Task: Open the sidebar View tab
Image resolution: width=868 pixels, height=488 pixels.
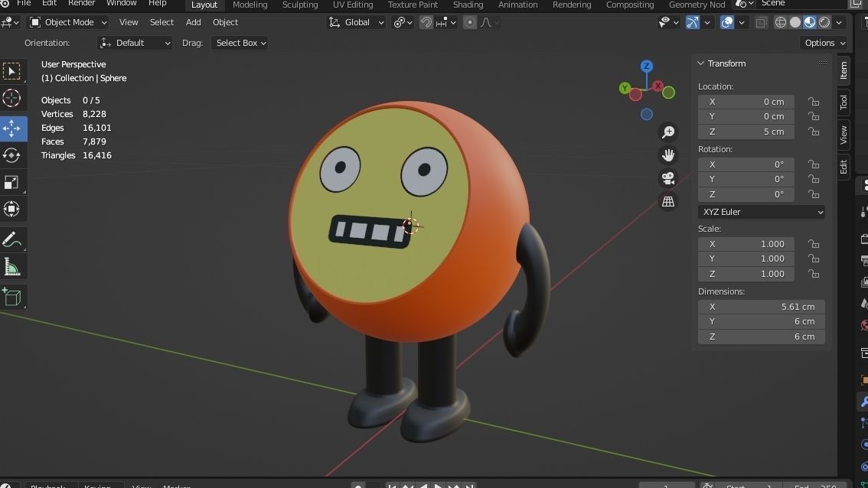Action: click(x=843, y=135)
